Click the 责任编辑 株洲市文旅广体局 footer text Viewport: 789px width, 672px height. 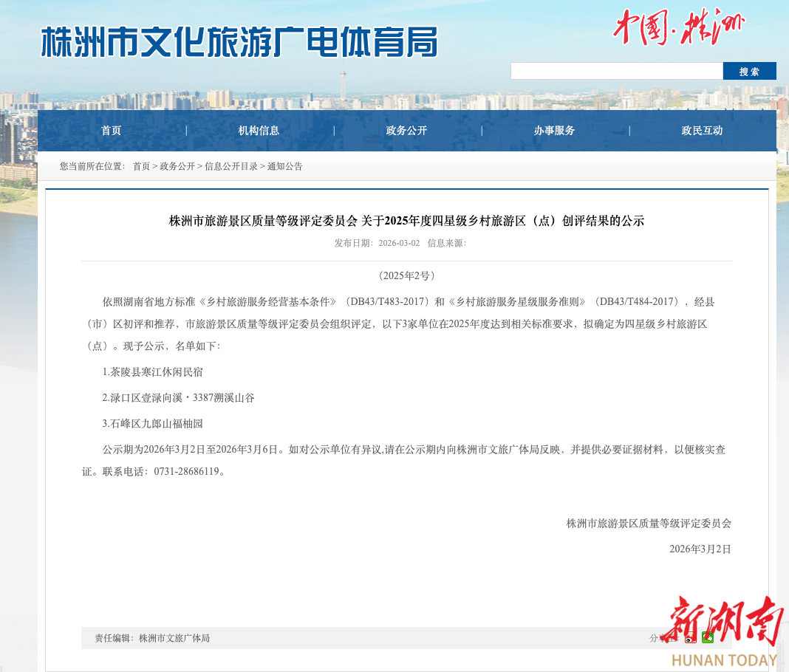(x=152, y=638)
